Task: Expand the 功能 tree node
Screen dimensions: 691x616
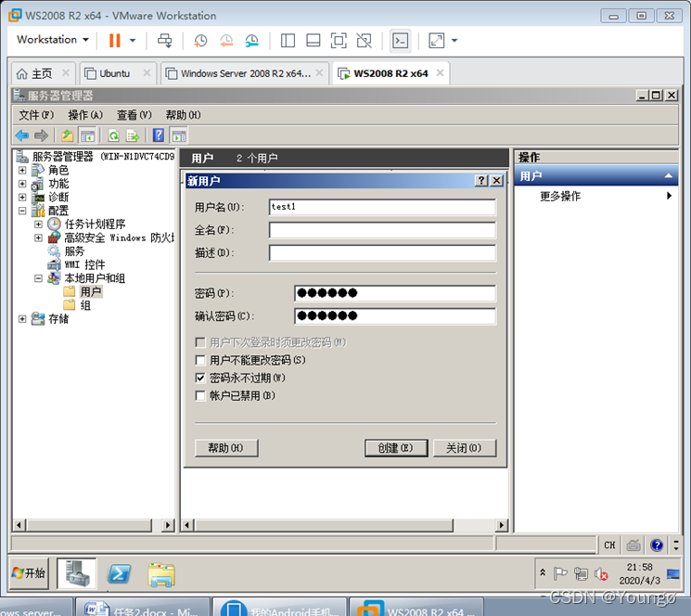Action: 22,184
